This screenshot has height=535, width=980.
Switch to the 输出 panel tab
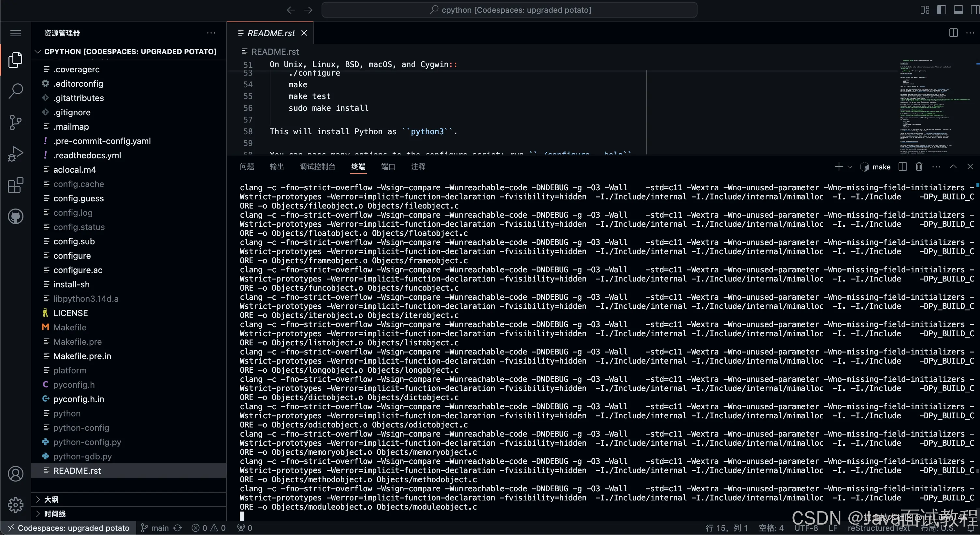(277, 167)
